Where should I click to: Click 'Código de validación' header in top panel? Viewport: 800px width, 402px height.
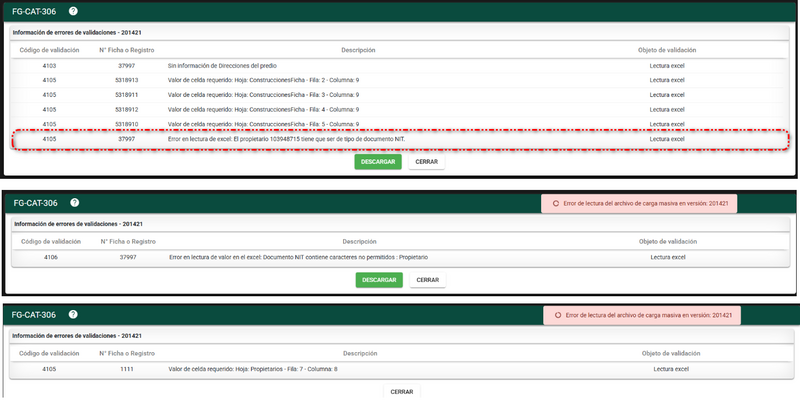pyautogui.click(x=49, y=50)
